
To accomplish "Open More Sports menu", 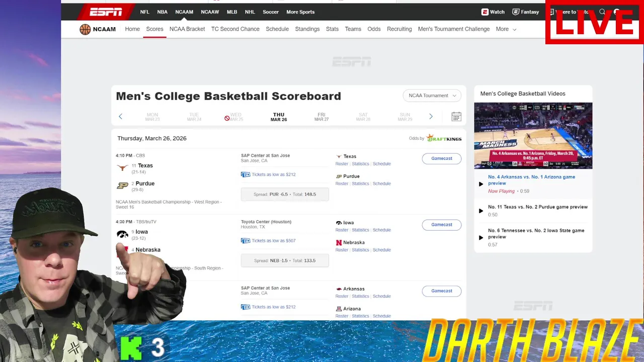I will tap(300, 12).
